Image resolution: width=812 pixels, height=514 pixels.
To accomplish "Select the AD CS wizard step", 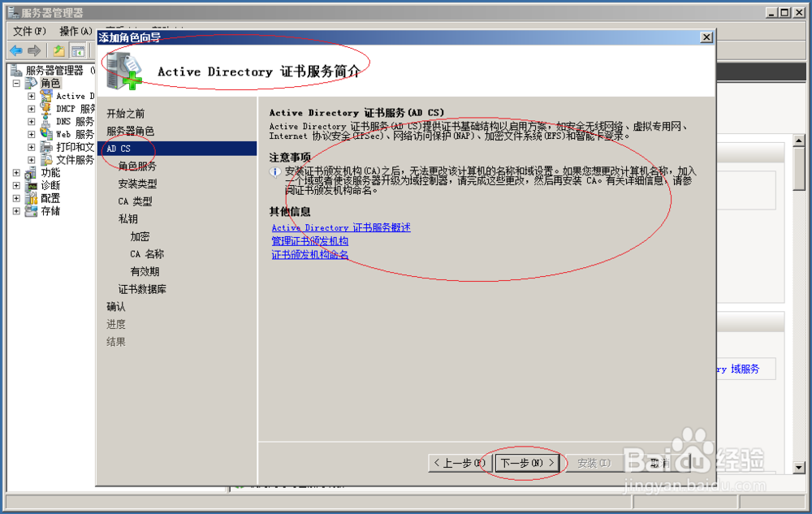I will 177,149.
